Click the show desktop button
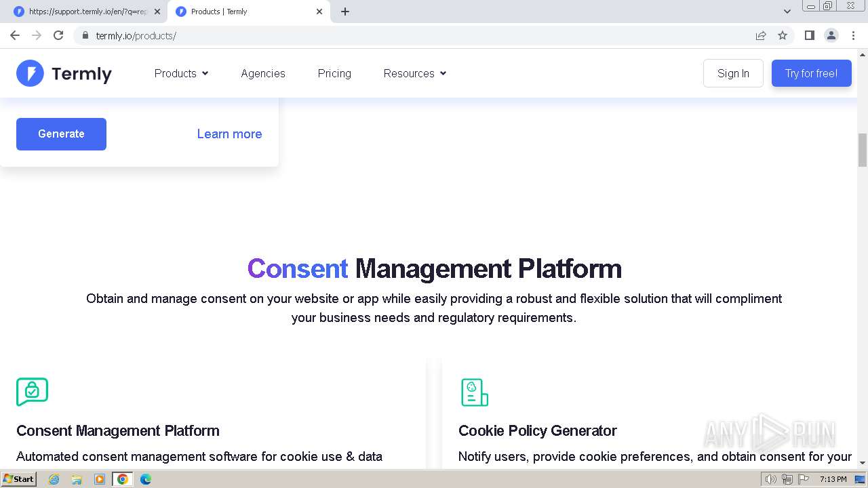The height and width of the screenshot is (488, 868). tap(861, 479)
